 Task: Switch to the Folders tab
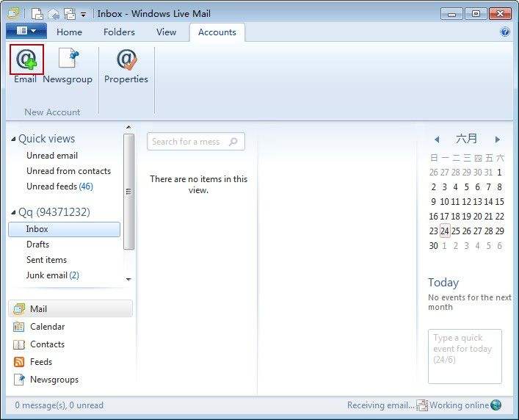coord(119,32)
